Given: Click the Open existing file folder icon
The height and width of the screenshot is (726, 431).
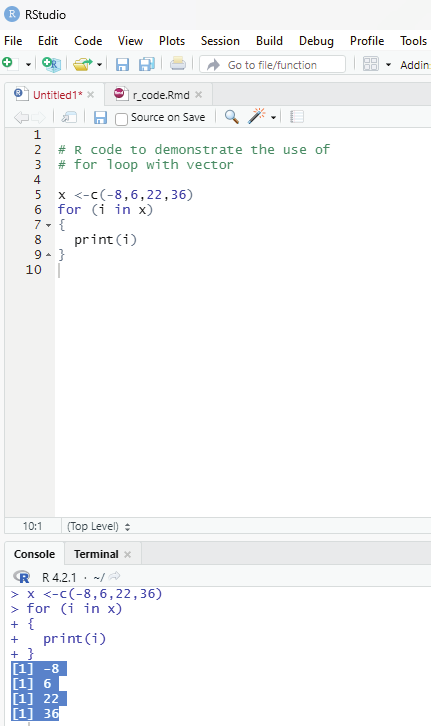Looking at the screenshot, I should click(83, 64).
